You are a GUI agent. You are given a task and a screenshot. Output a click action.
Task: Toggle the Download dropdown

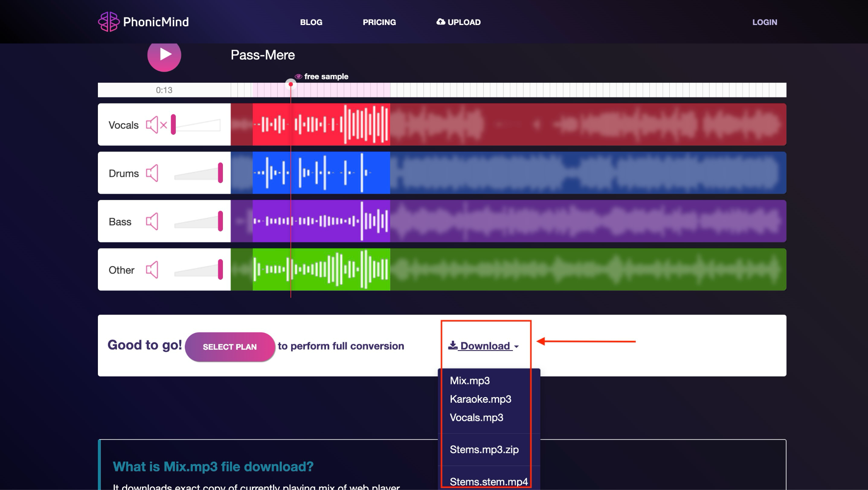(484, 346)
